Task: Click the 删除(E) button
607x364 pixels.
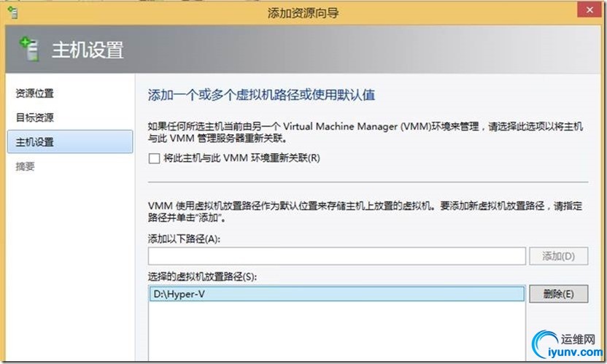Action: pos(558,294)
